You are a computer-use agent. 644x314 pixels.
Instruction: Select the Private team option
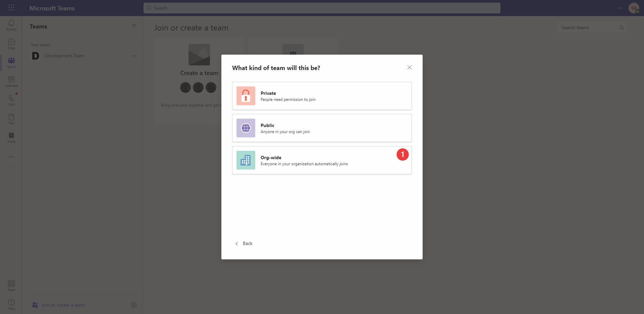tap(322, 96)
